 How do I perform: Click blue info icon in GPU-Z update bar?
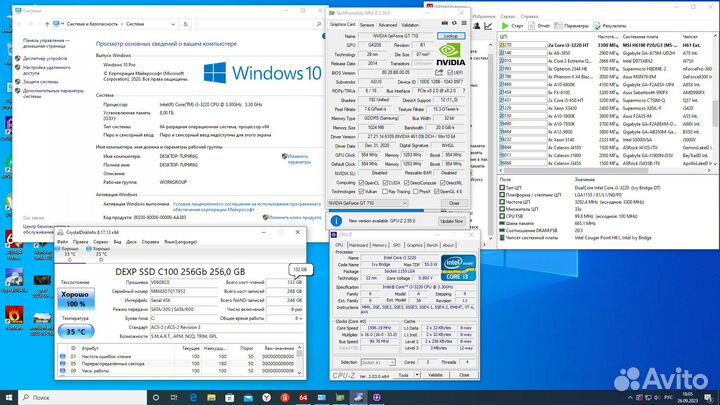pyautogui.click(x=336, y=221)
